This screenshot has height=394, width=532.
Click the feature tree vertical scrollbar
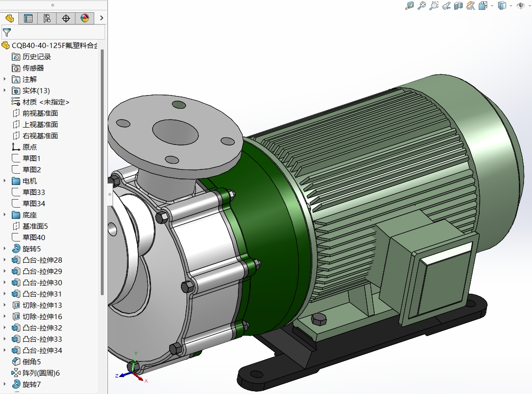pos(102,172)
